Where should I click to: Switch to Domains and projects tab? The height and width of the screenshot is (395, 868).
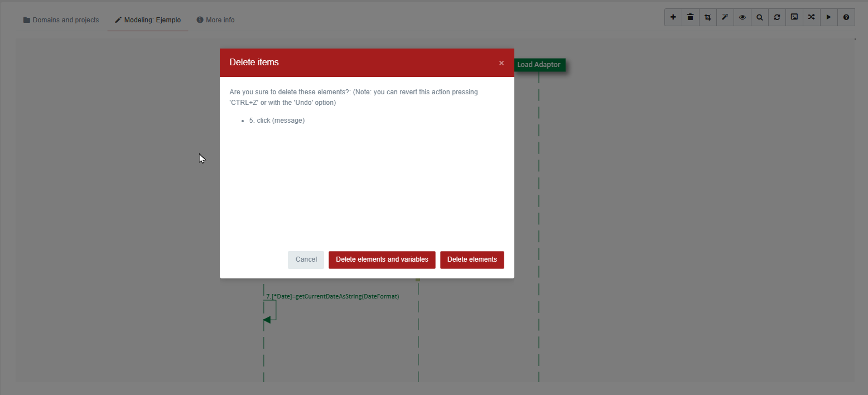pyautogui.click(x=61, y=20)
